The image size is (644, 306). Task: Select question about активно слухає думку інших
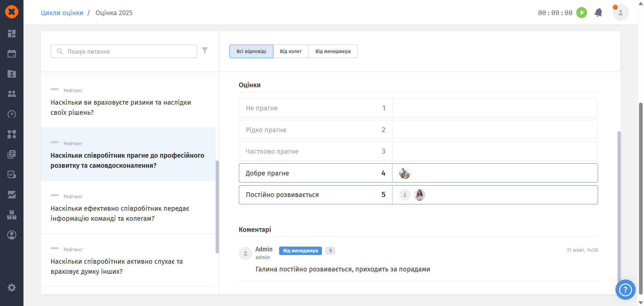(128, 260)
